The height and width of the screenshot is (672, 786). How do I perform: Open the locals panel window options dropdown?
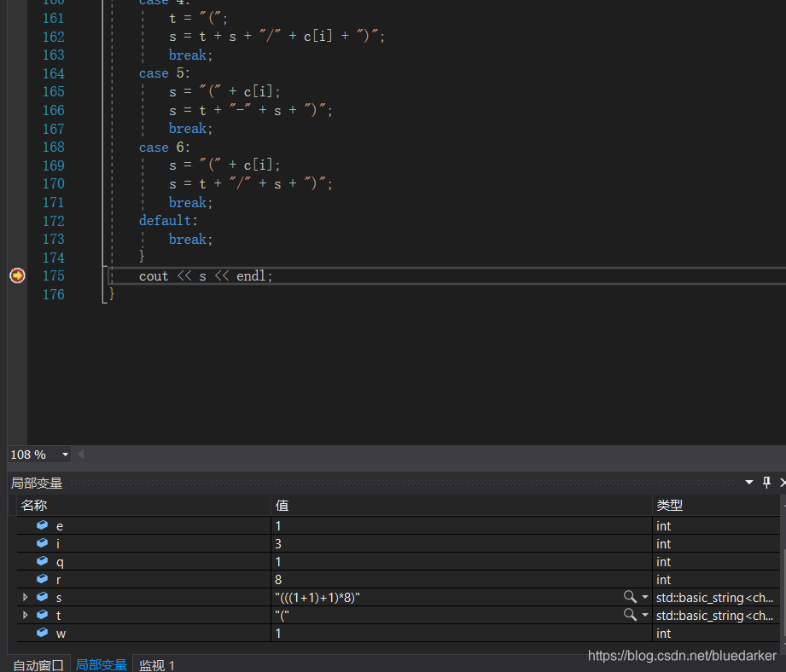click(749, 482)
